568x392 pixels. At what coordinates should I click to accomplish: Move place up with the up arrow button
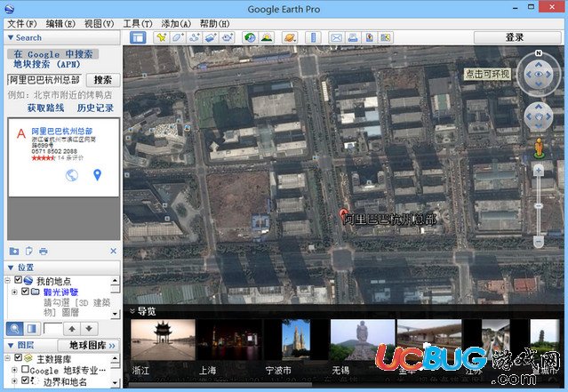click(x=72, y=329)
